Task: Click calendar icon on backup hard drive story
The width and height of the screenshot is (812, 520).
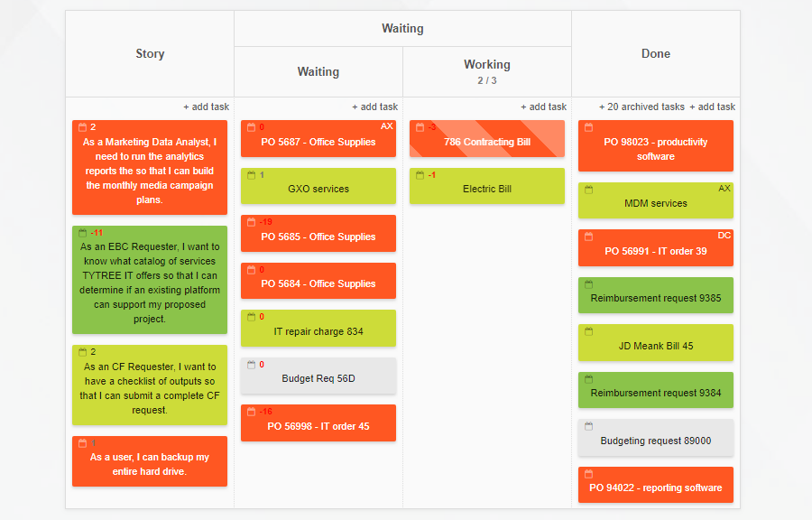Action: point(82,443)
